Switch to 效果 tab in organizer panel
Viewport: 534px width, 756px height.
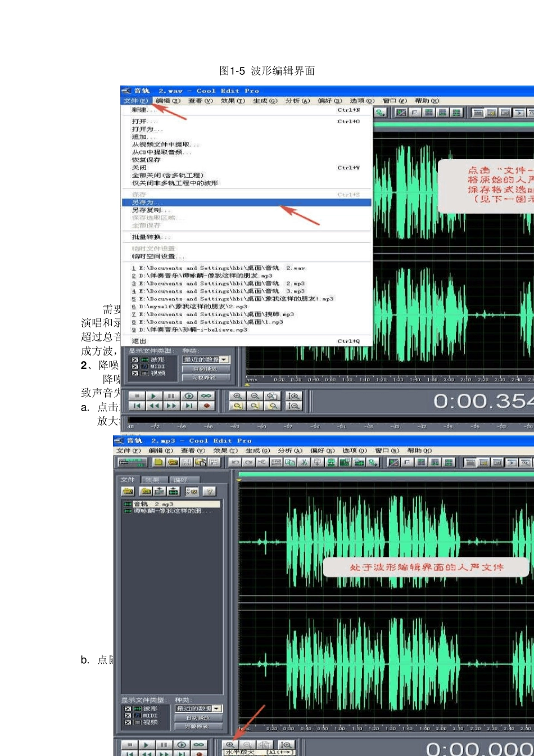pyautogui.click(x=153, y=480)
